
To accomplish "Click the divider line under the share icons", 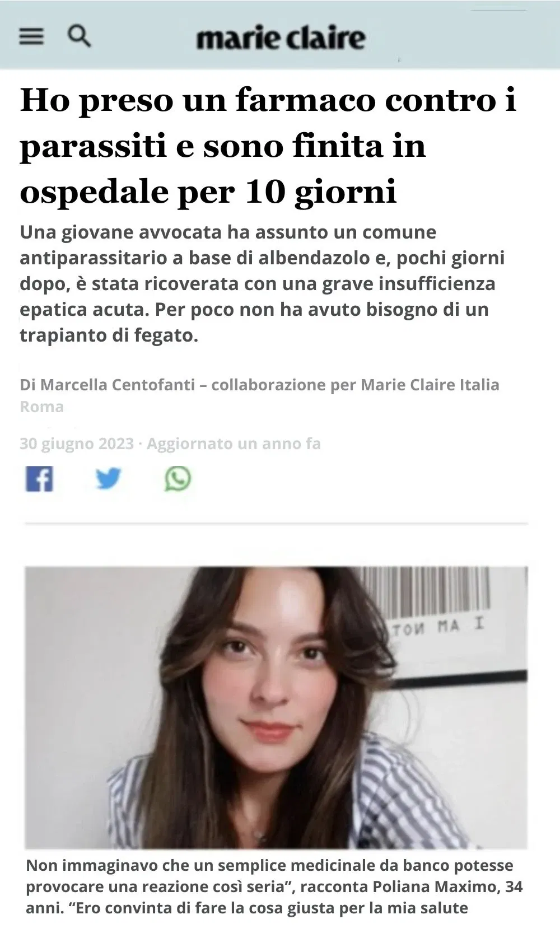I will (x=276, y=524).
